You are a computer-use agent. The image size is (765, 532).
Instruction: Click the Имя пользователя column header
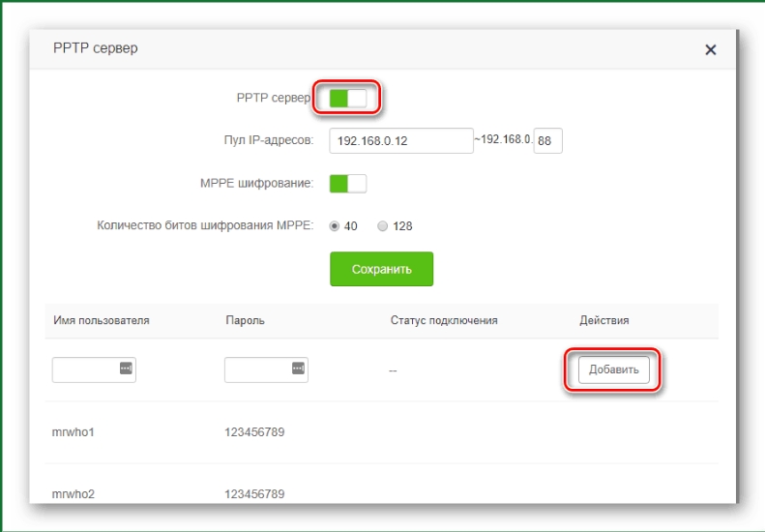point(102,320)
